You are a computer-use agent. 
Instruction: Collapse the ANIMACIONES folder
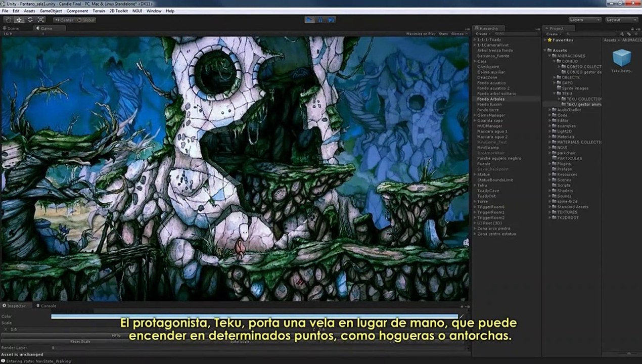(550, 56)
